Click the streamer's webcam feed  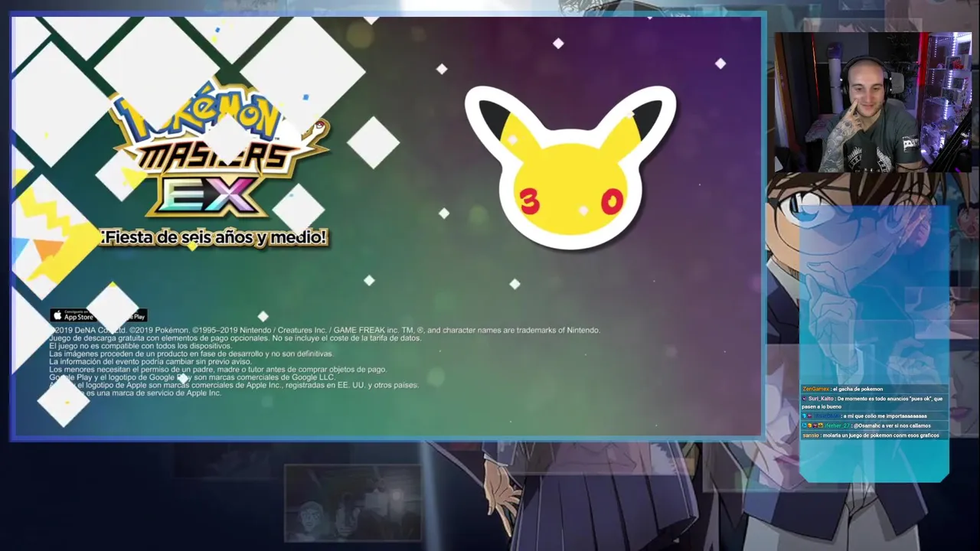(x=873, y=102)
